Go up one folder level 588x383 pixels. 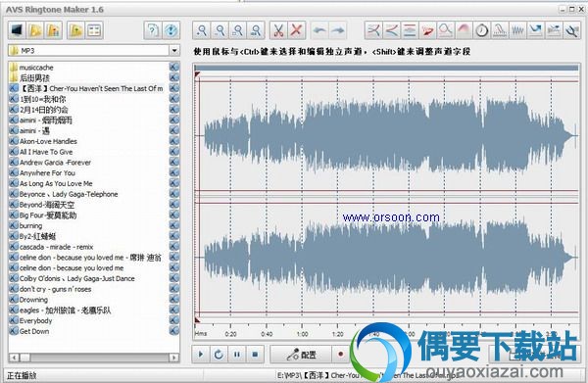(x=75, y=30)
